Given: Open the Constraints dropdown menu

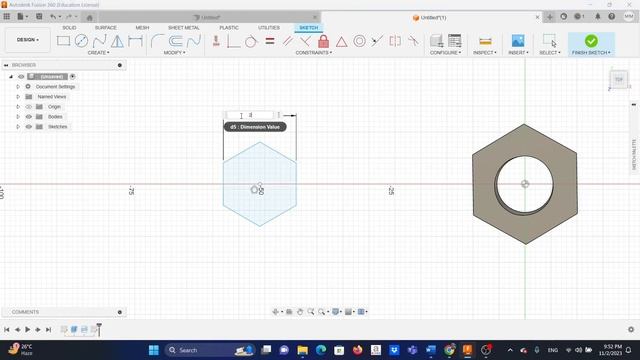Looking at the screenshot, I should click(x=313, y=53).
